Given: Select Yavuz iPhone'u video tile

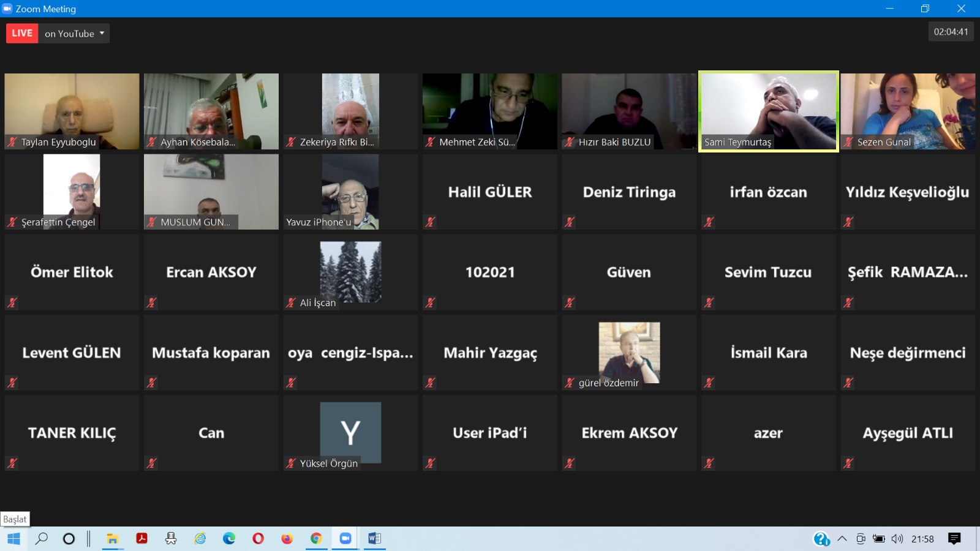Looking at the screenshot, I should click(x=350, y=192).
